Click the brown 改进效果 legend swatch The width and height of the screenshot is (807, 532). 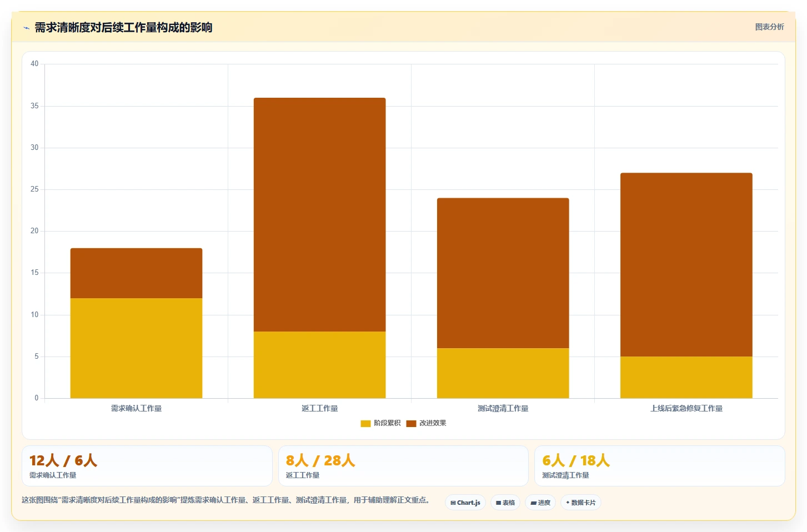pos(411,424)
